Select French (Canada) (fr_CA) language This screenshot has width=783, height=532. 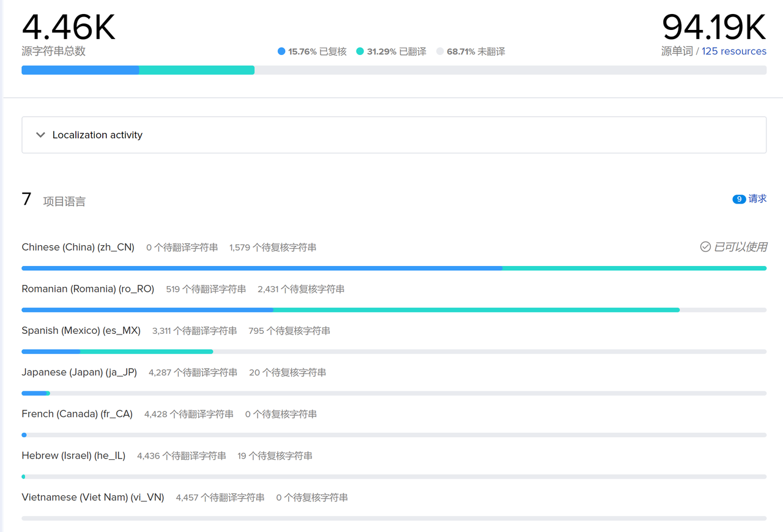point(77,413)
